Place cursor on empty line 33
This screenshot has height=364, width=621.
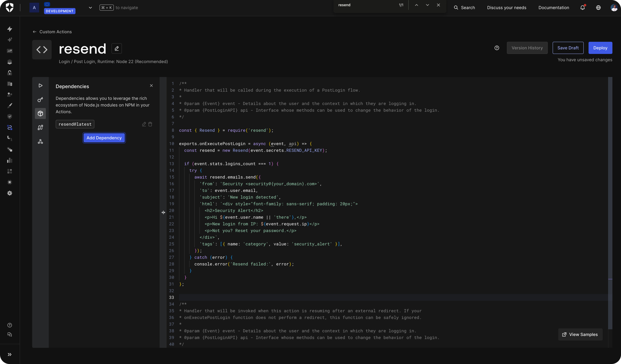(x=393, y=297)
